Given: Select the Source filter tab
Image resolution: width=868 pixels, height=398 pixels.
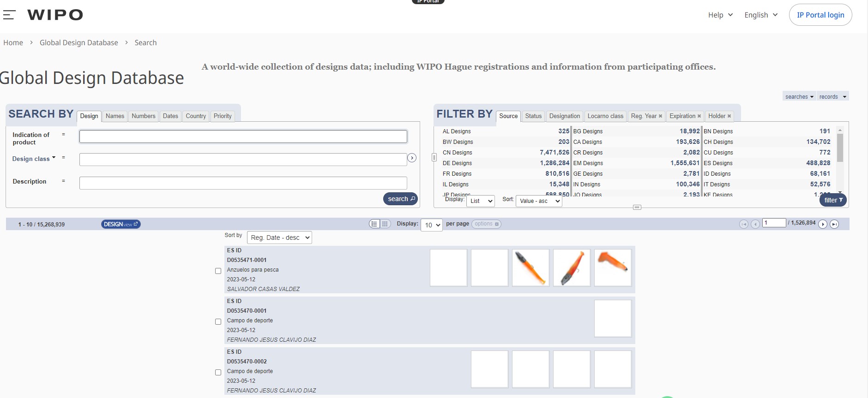Looking at the screenshot, I should point(508,116).
